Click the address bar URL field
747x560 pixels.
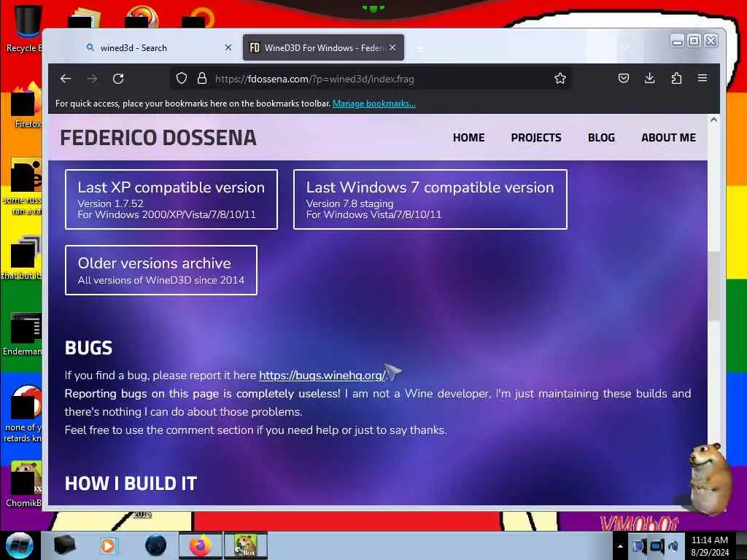pos(371,79)
